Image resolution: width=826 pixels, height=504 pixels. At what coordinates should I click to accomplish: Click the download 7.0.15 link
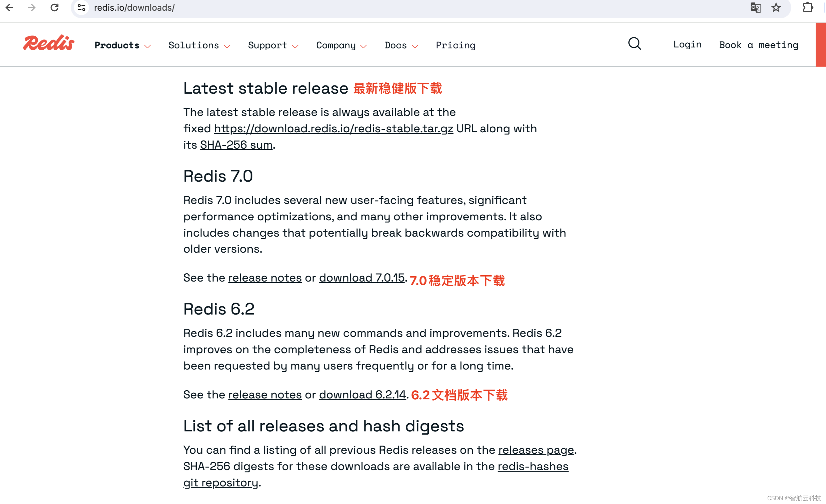pos(362,278)
